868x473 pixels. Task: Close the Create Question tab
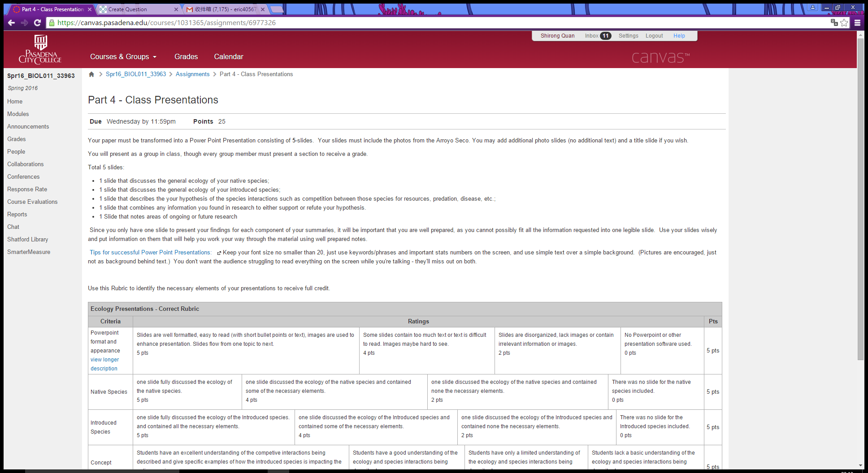click(176, 9)
